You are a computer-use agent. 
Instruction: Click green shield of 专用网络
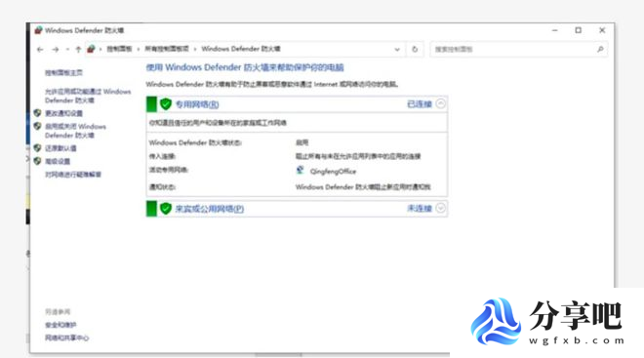[166, 104]
